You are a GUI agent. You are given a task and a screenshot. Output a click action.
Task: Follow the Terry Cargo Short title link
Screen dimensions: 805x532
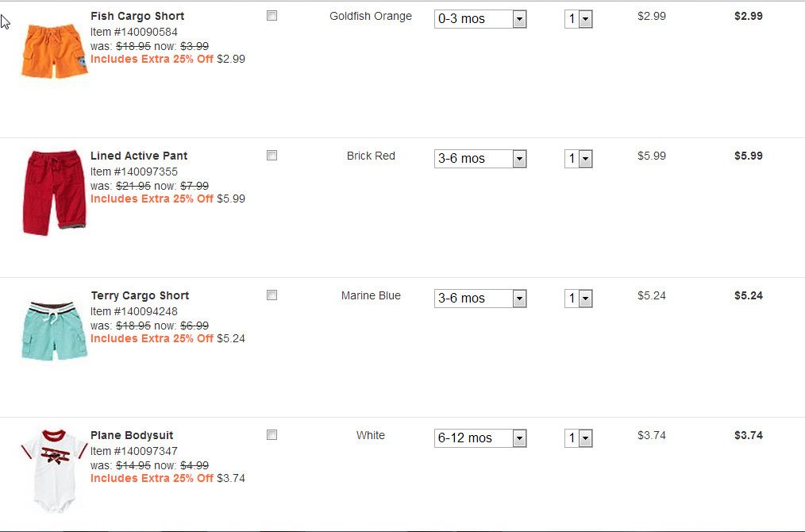tap(140, 295)
